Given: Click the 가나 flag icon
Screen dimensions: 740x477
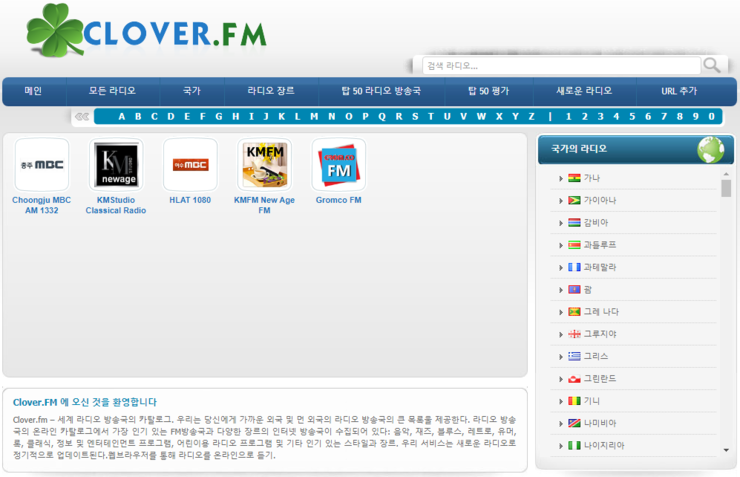Looking at the screenshot, I should pyautogui.click(x=574, y=178).
